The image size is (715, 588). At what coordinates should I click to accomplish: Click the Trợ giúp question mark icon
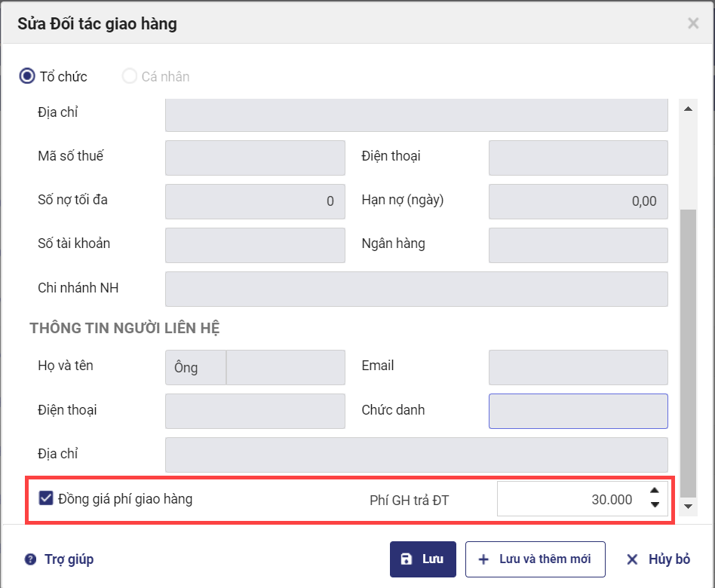pyautogui.click(x=30, y=559)
